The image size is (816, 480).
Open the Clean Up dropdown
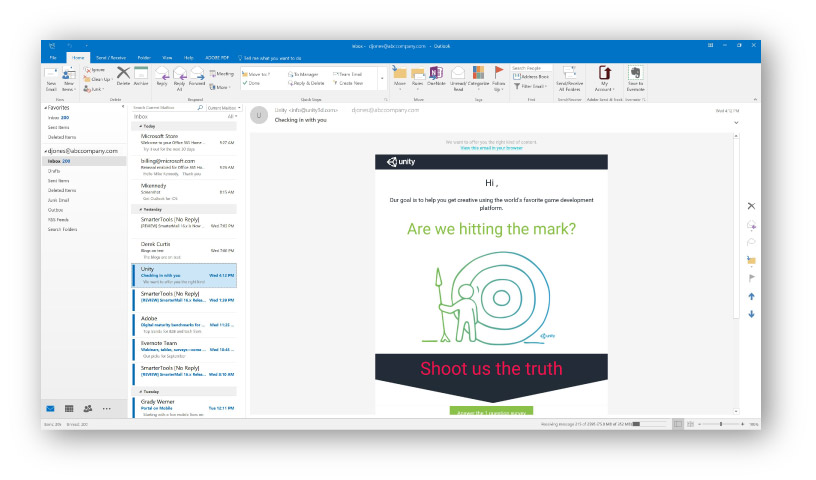[x=98, y=80]
